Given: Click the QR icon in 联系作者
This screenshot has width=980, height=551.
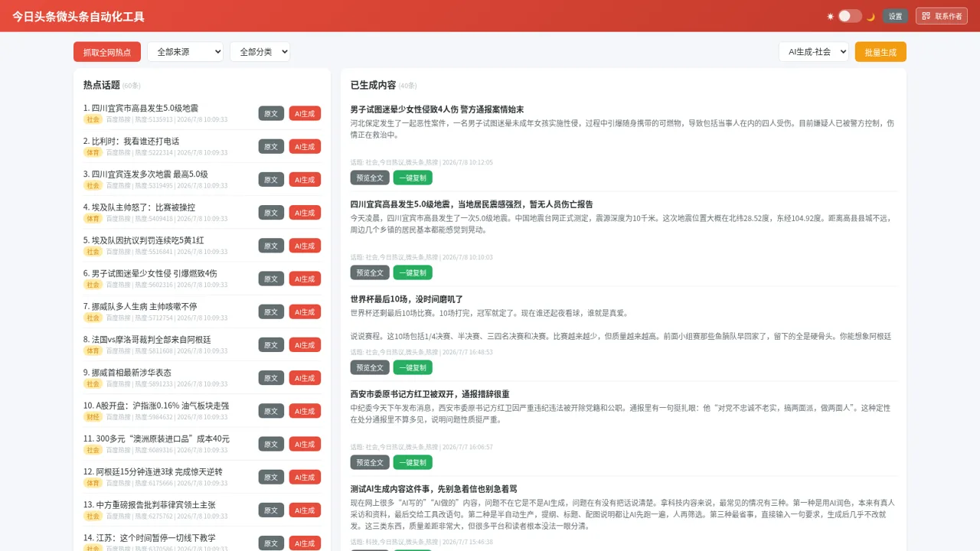Looking at the screenshot, I should (x=926, y=16).
